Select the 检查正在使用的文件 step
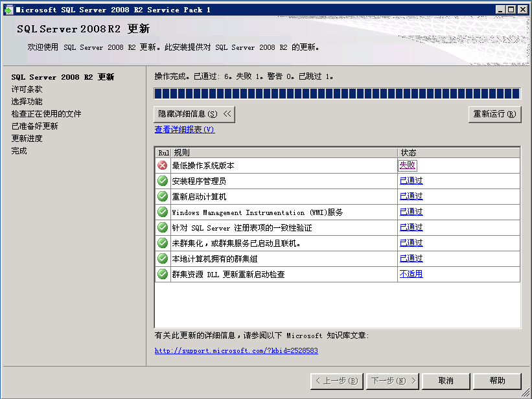532x399 pixels. pos(46,113)
